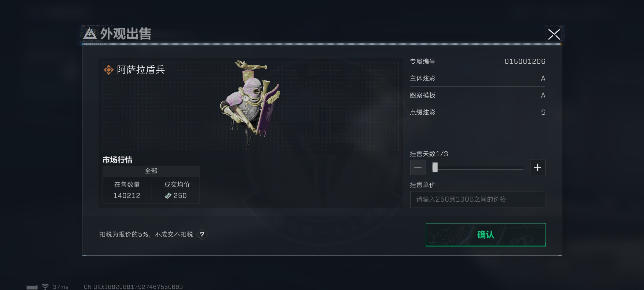
Task: Increase listing days with the plus button
Action: (x=537, y=168)
